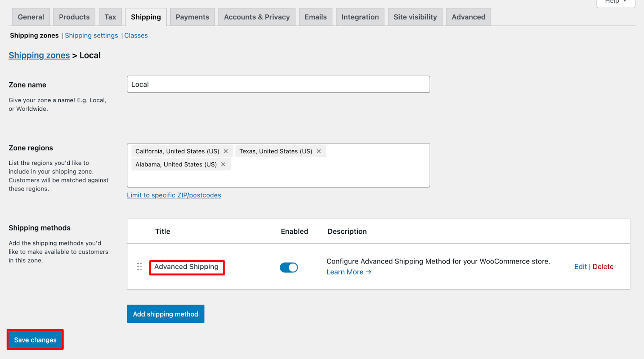The height and width of the screenshot is (359, 644).
Task: Click the Save changes button
Action: [x=35, y=340]
